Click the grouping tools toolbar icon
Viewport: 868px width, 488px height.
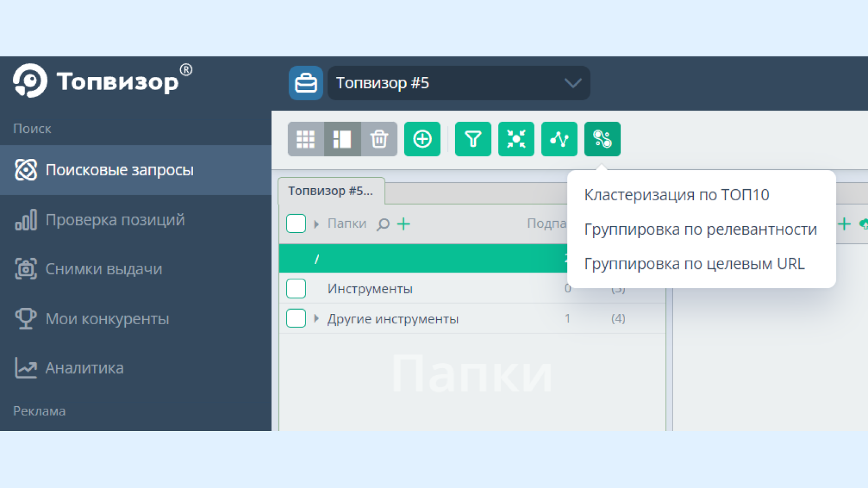pos(602,139)
